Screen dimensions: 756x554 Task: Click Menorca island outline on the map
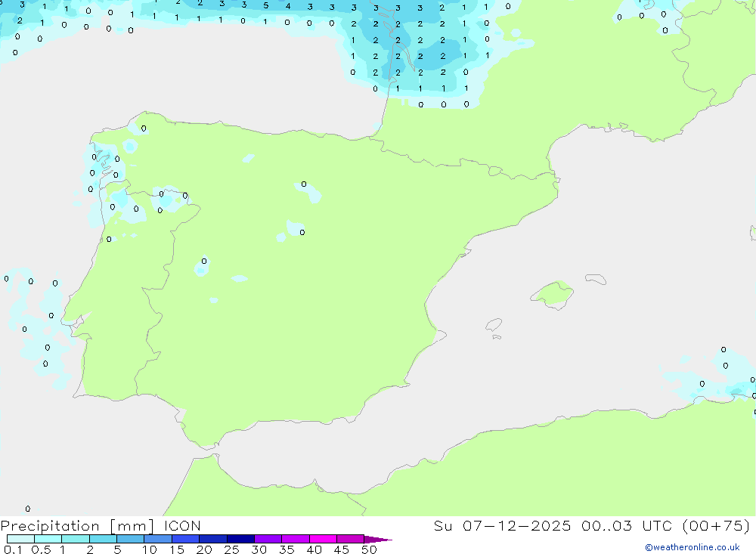click(x=596, y=279)
